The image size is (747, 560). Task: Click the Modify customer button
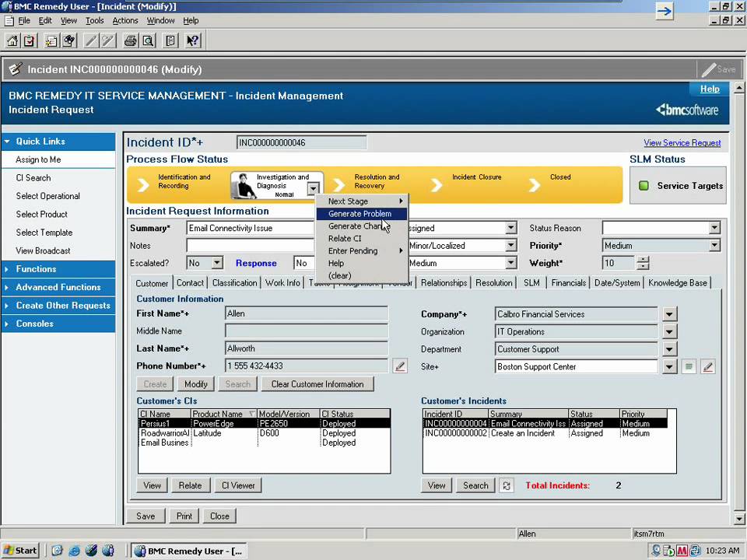[x=196, y=384]
